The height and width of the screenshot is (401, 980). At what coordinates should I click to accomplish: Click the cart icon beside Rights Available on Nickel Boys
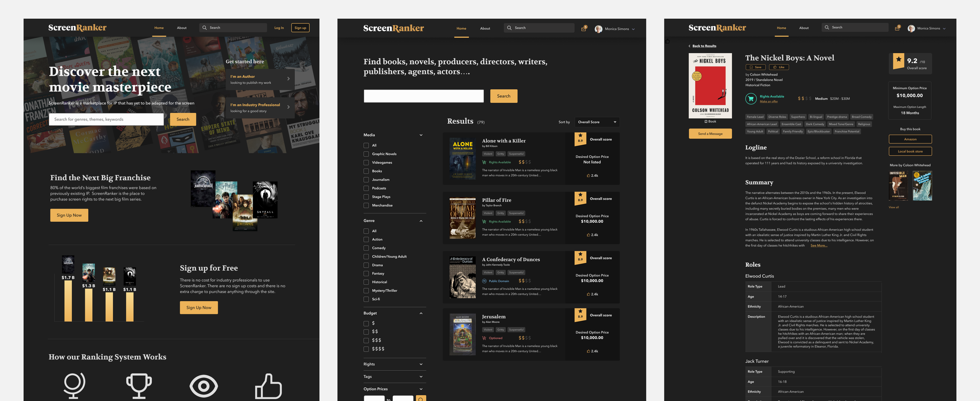pyautogui.click(x=751, y=99)
